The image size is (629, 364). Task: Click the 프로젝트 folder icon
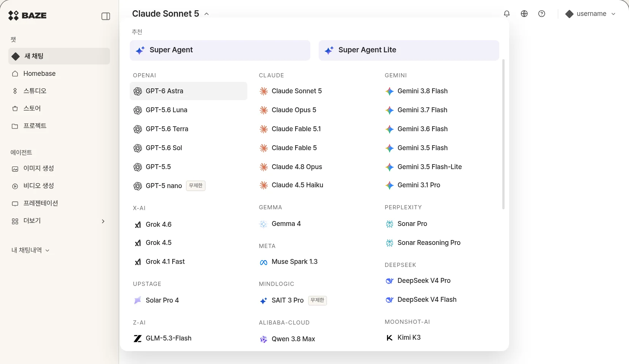(x=15, y=126)
